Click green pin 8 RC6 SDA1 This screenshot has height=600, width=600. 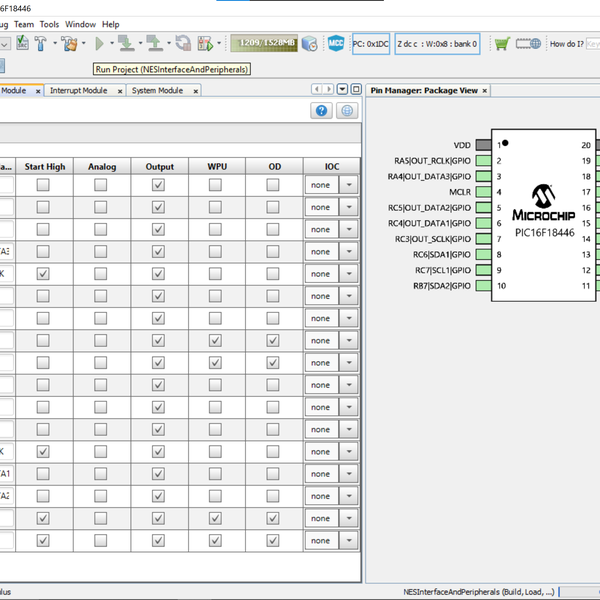coord(482,255)
